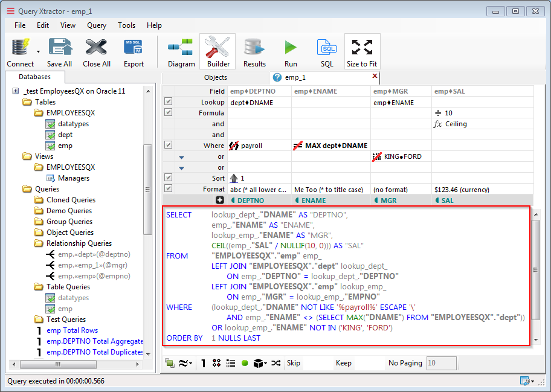
Task: Collapse the _test EmployeesQX database node
Action: 14,90
